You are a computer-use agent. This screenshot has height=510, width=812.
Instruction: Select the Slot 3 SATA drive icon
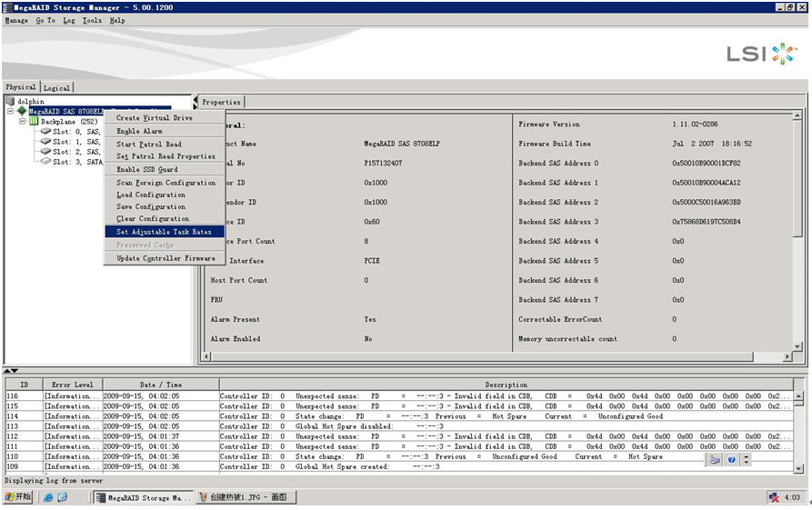click(x=45, y=162)
